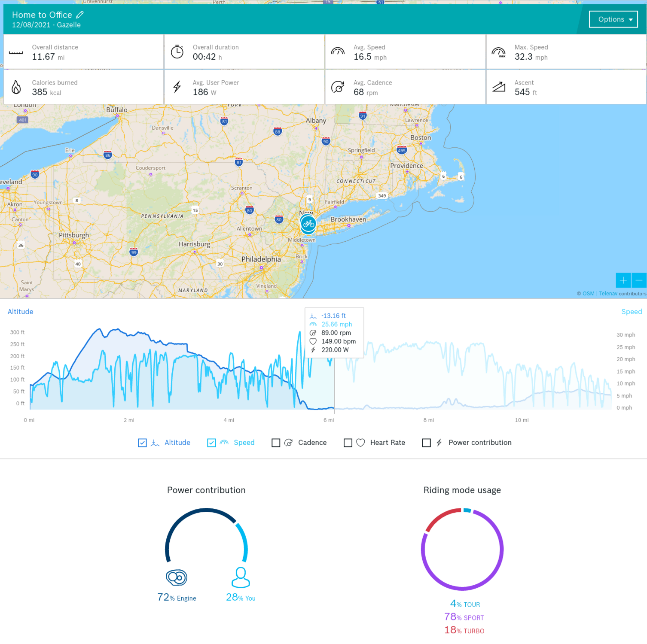
Task: Click the You rider person icon
Action: coord(241,577)
